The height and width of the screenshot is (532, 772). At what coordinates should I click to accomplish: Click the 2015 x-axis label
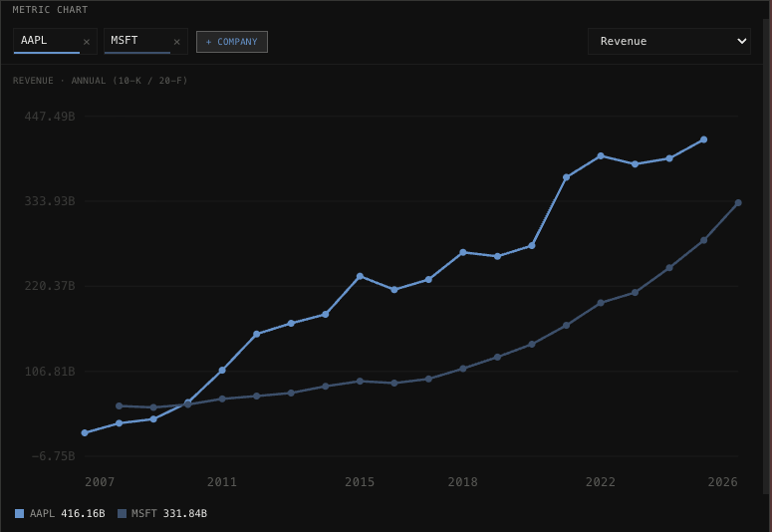tap(360, 482)
